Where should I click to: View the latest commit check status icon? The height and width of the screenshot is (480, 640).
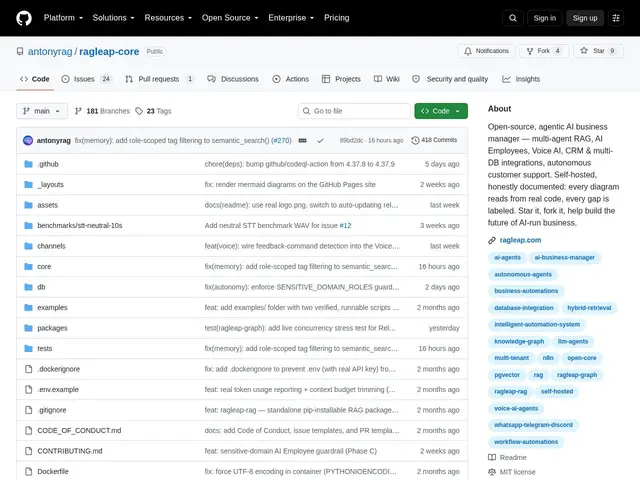coord(320,140)
